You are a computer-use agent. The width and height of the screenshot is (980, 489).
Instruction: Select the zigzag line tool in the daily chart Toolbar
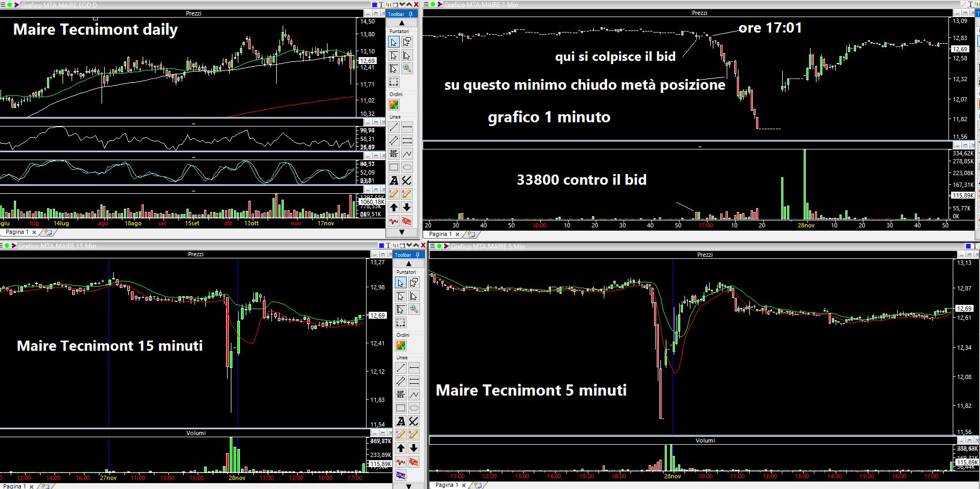point(407,154)
